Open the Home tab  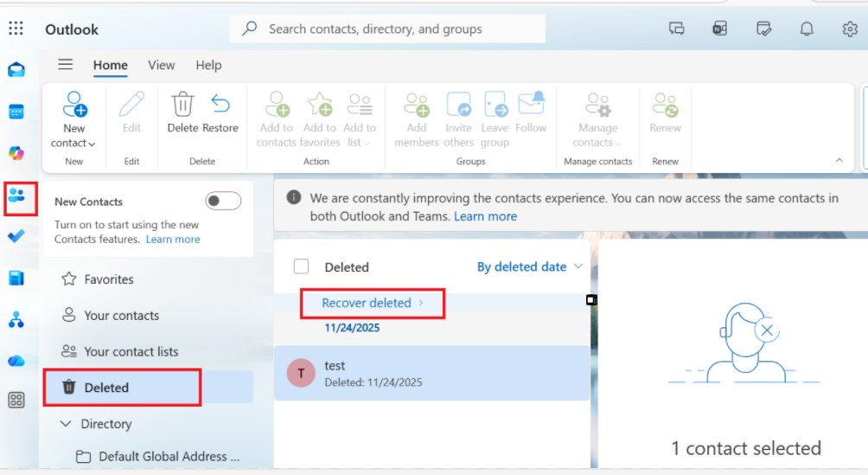tap(110, 65)
